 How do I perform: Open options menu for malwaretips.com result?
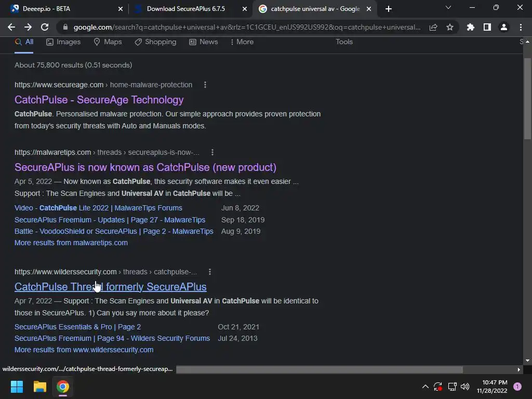[x=212, y=152]
